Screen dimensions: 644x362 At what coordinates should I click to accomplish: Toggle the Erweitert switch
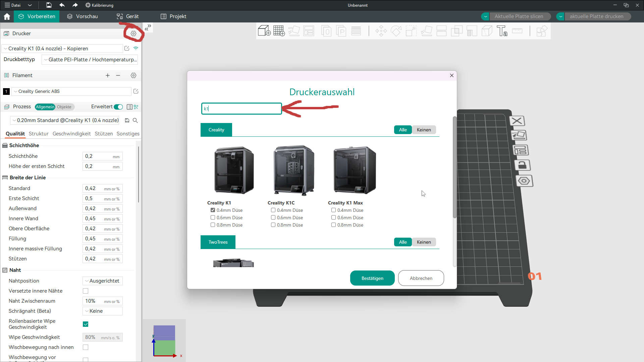(x=118, y=107)
